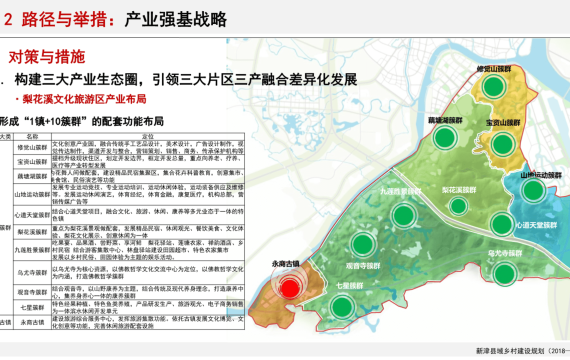Click the 九莲胜景簇群 green circle
This screenshot has height=360, width=570.
coord(404,215)
